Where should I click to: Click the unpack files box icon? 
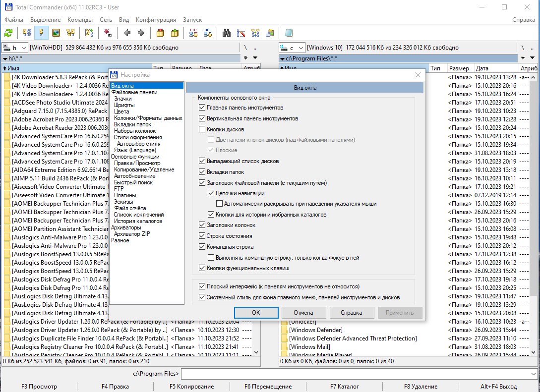click(x=175, y=33)
